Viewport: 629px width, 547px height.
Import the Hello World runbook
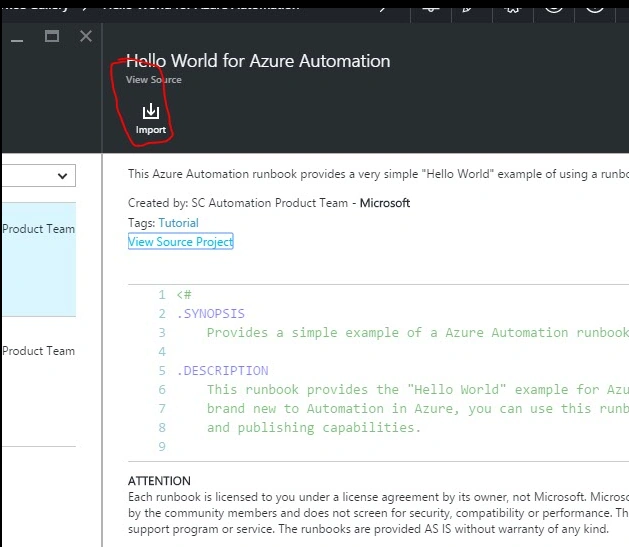point(150,119)
